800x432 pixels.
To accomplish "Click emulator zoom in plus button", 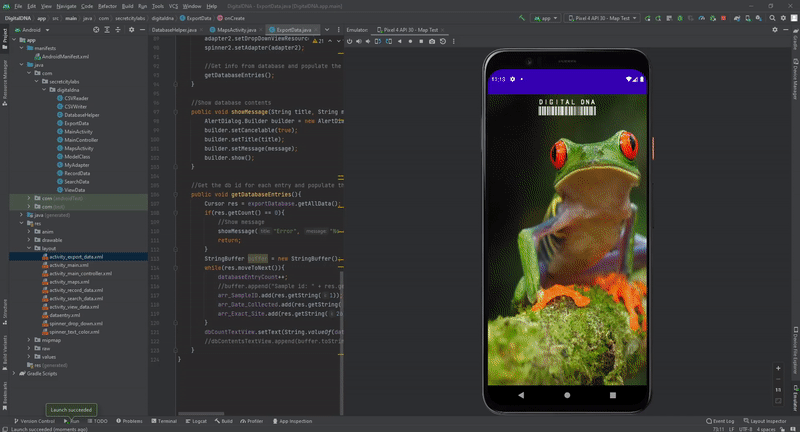I will click(778, 368).
